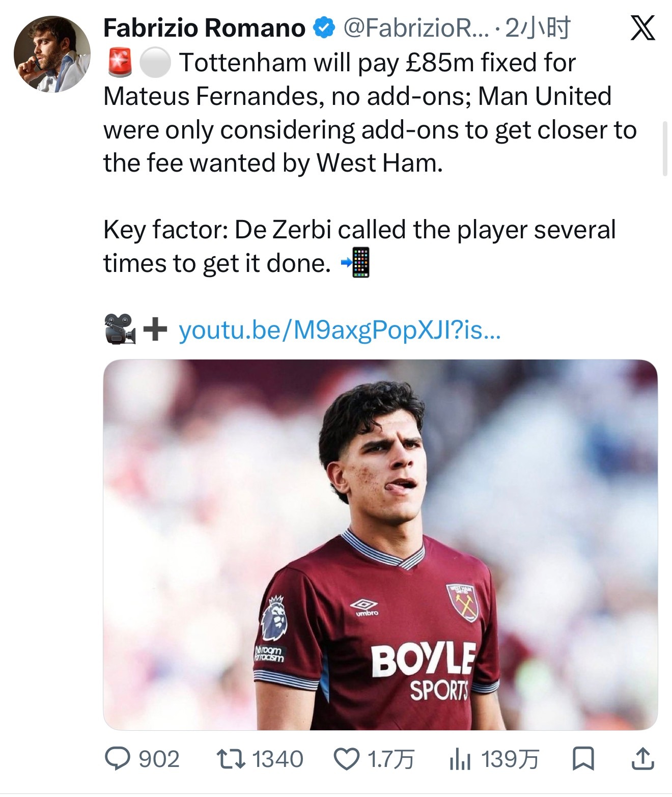Bookmark this tweet
672x797 pixels.
click(x=583, y=759)
